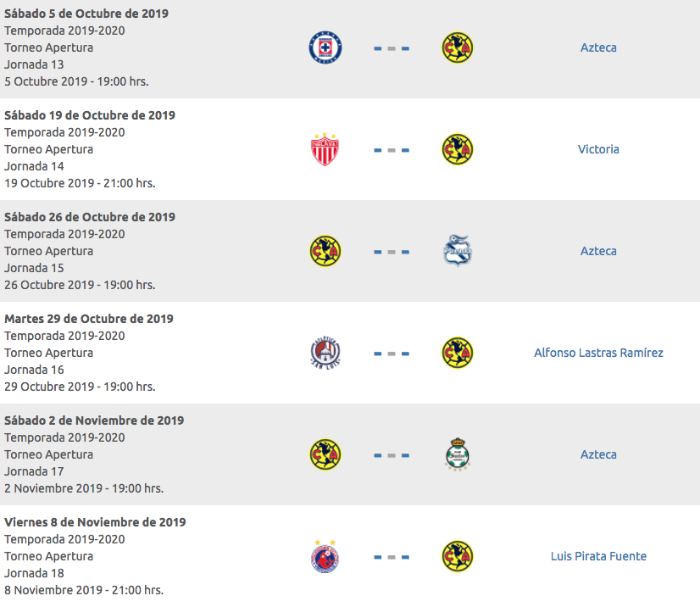Click the score placeholder for Jornada 16
Viewport: 700px width, 607px height.
(392, 354)
